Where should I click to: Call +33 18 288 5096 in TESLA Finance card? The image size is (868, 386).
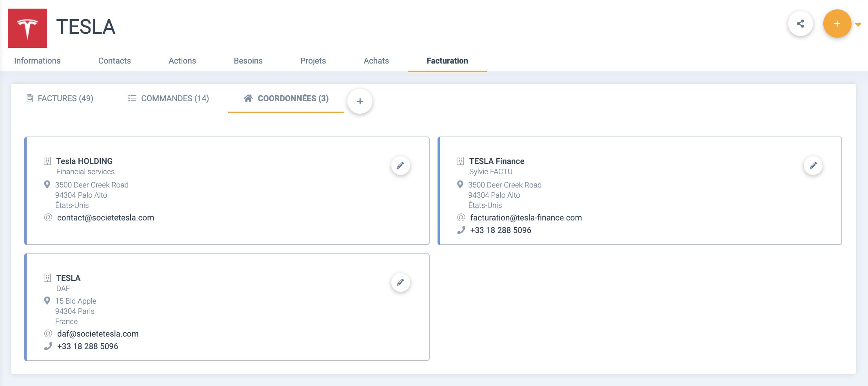501,230
